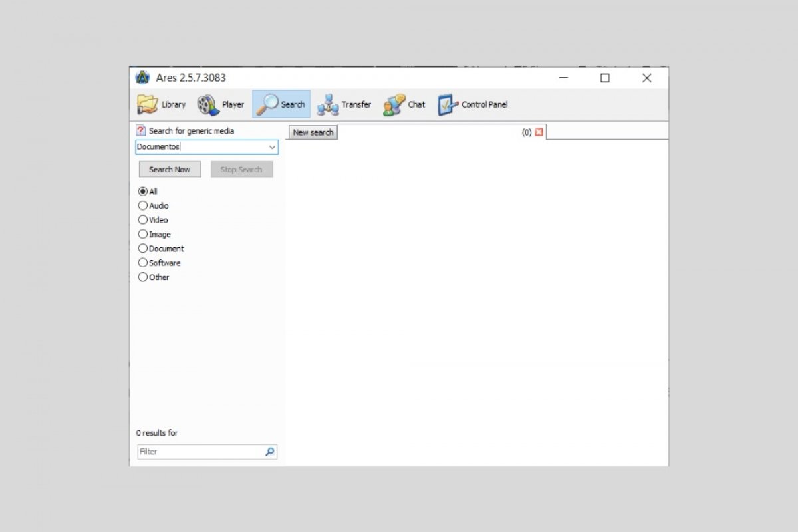798x532 pixels.
Task: Click the Ares logo in title bar
Action: point(142,78)
